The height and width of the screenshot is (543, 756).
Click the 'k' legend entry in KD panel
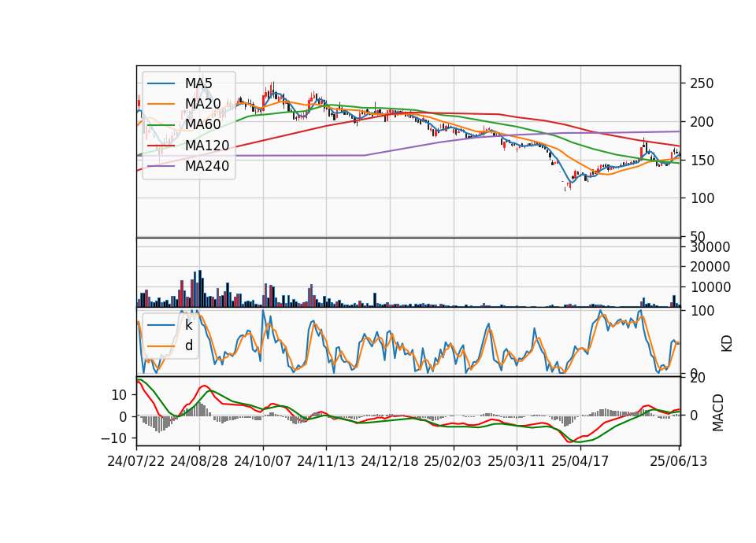point(188,325)
